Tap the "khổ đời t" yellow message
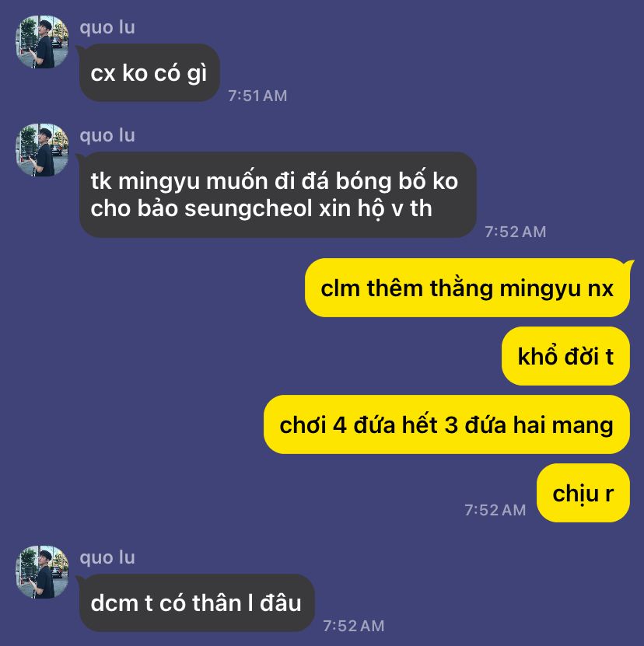Screen dimensions: 644x646 click(565, 356)
